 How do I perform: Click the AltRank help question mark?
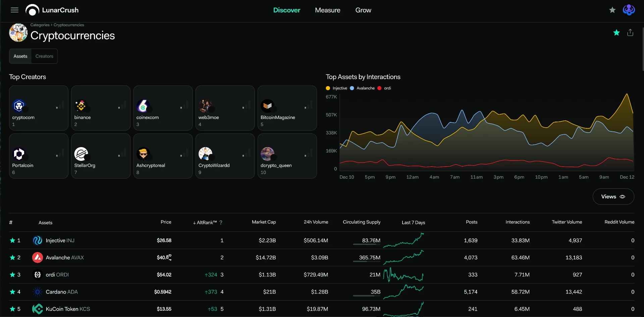[221, 223]
